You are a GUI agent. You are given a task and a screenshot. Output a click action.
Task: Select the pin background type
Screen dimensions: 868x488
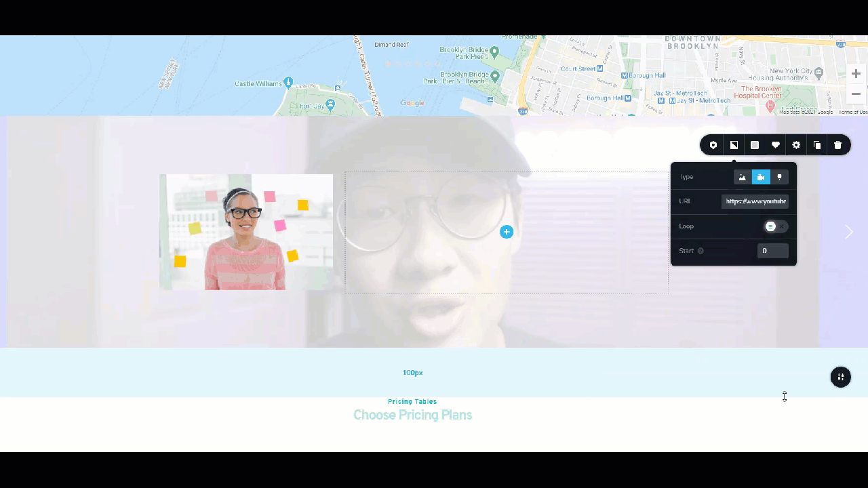(x=779, y=177)
